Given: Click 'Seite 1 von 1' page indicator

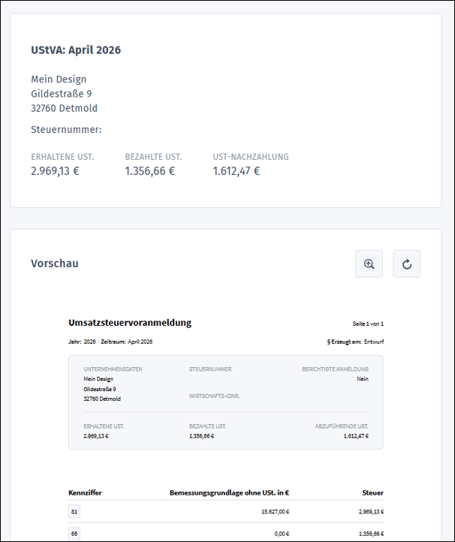Looking at the screenshot, I should pyautogui.click(x=368, y=324).
